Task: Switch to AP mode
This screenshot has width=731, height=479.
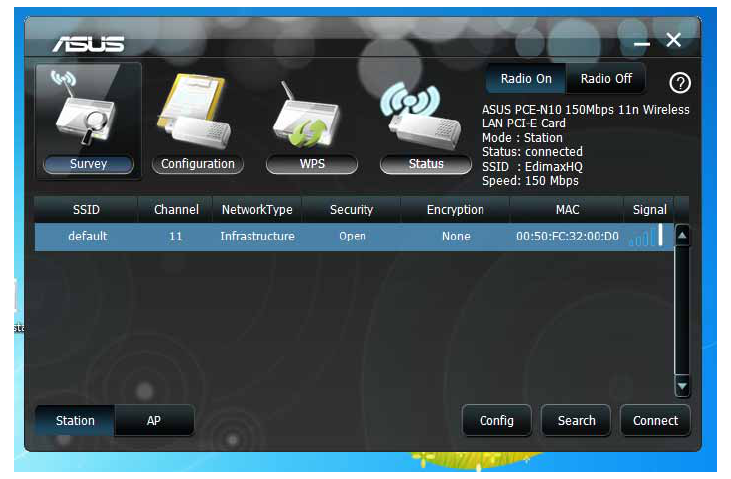Action: (154, 421)
